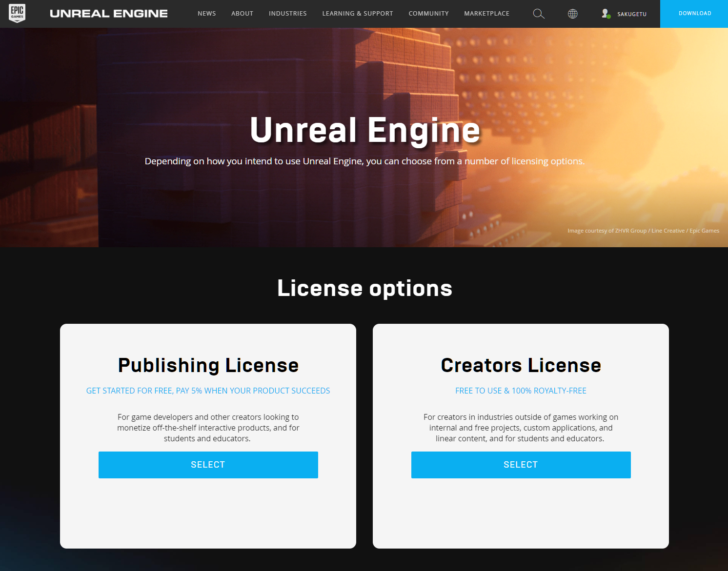Click the image courtesy credit text
This screenshot has height=571, width=728.
click(x=643, y=231)
